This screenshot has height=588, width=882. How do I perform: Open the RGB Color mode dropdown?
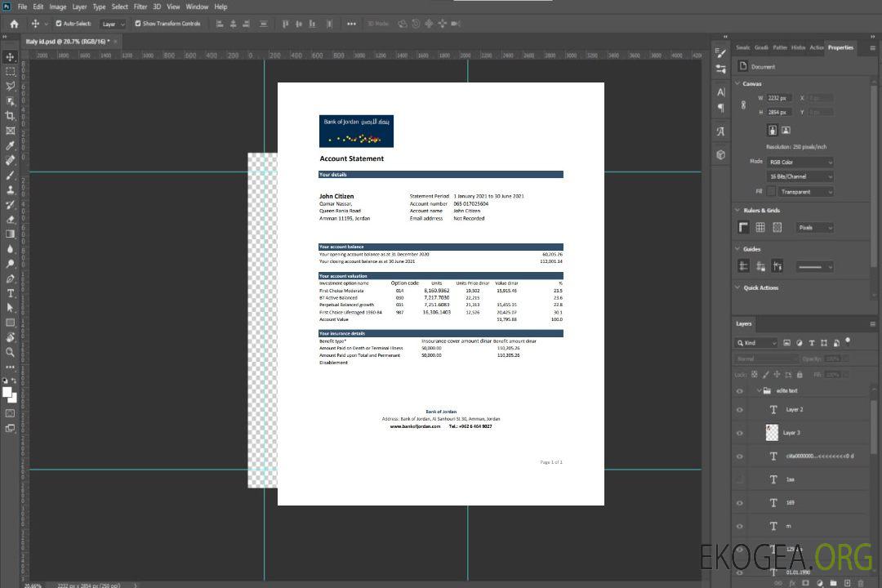[x=800, y=162]
